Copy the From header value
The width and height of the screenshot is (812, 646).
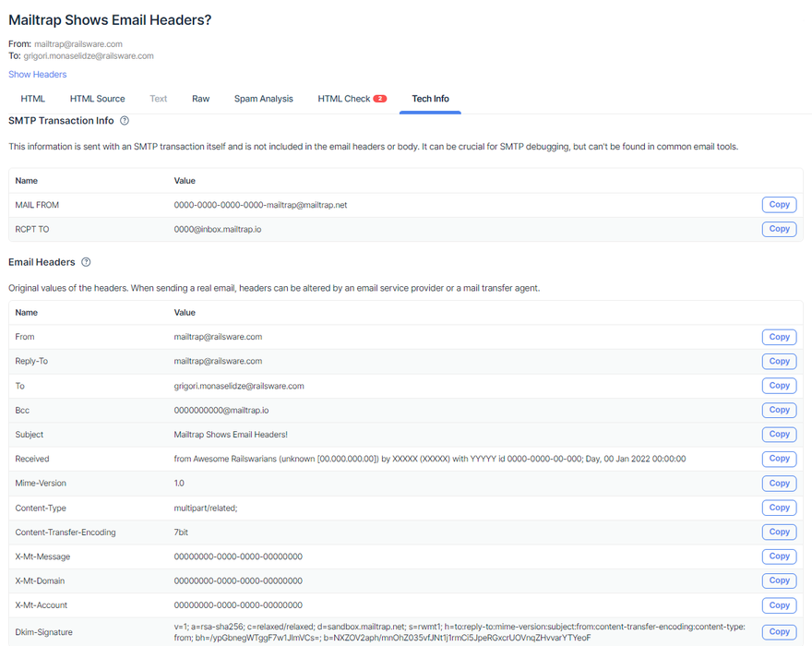click(x=779, y=337)
